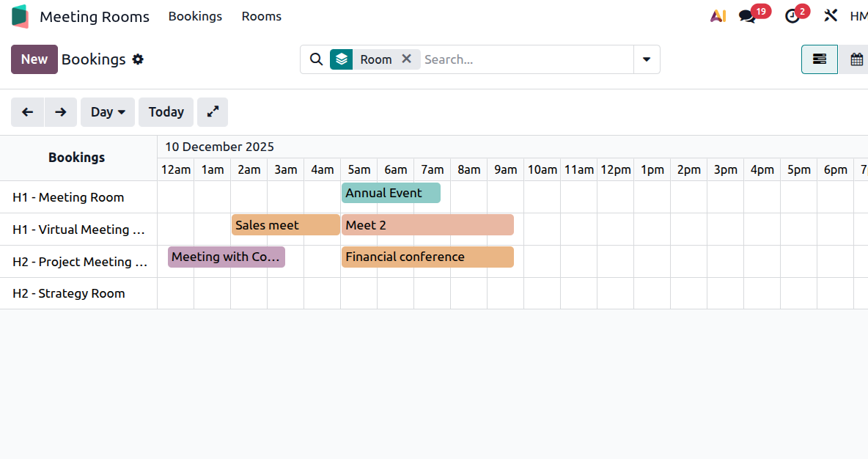Expand the Gantt view to full width
This screenshot has width=868, height=459.
(x=213, y=112)
